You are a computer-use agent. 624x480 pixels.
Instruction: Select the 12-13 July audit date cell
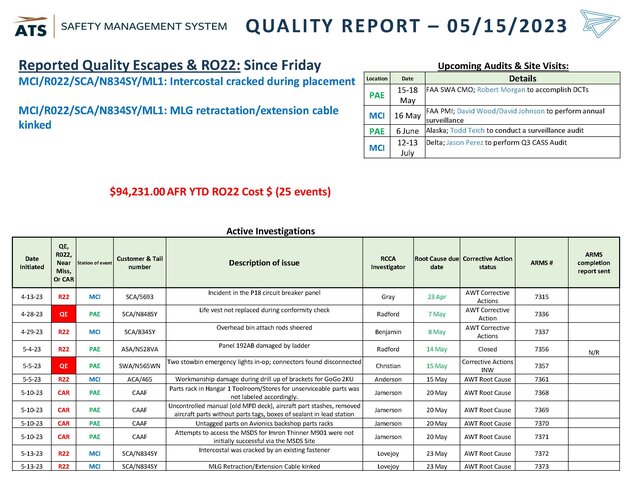pyautogui.click(x=408, y=148)
